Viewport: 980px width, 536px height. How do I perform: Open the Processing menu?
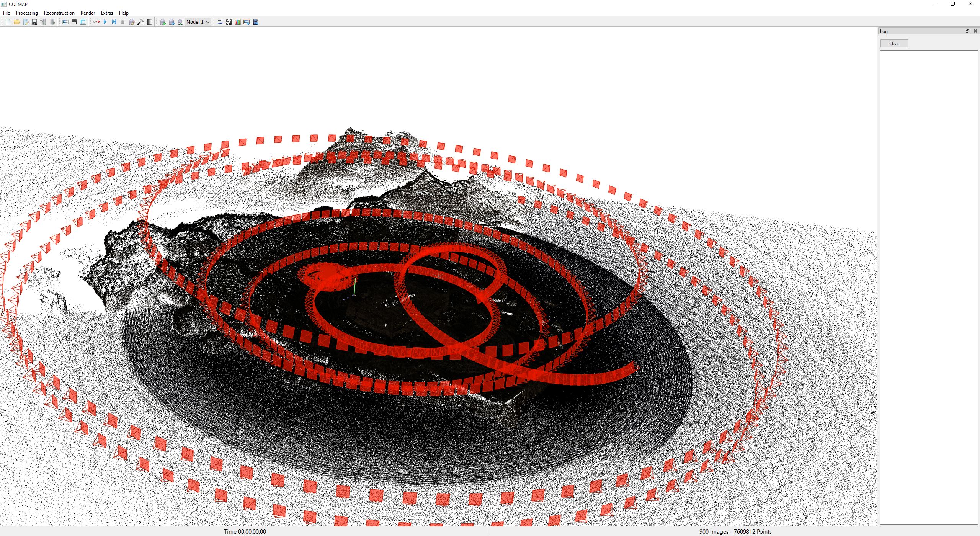[x=26, y=13]
